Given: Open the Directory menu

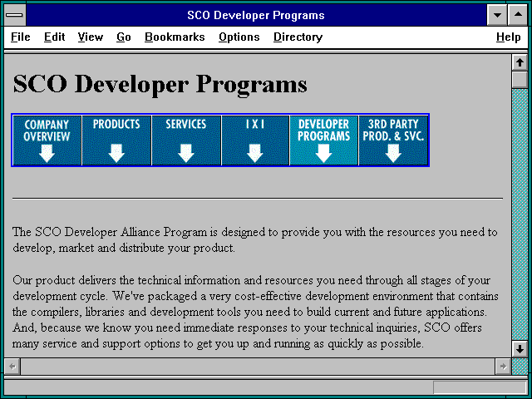Looking at the screenshot, I should [298, 37].
